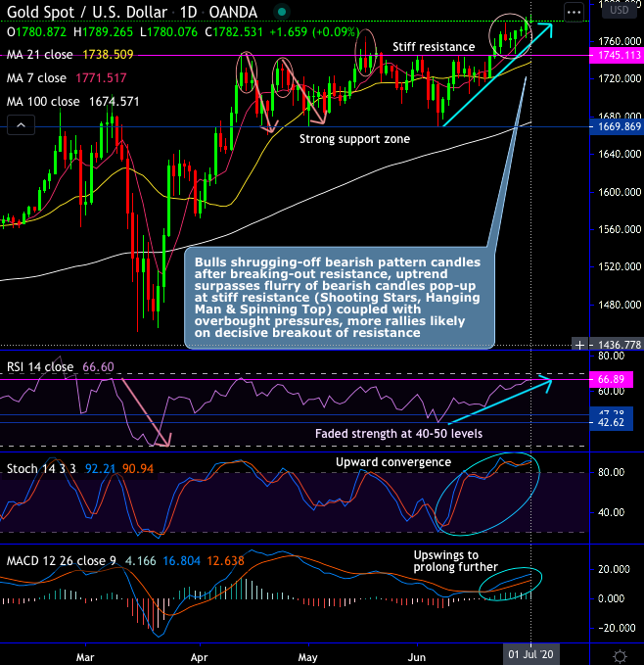644x665 pixels.
Task: Click the MA 100 value 1674.571
Action: (114, 101)
